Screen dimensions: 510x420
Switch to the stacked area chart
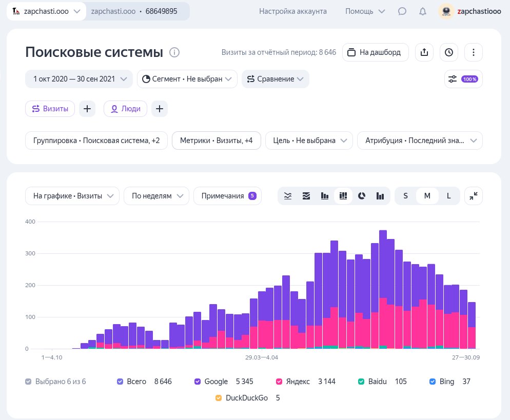[x=306, y=196]
